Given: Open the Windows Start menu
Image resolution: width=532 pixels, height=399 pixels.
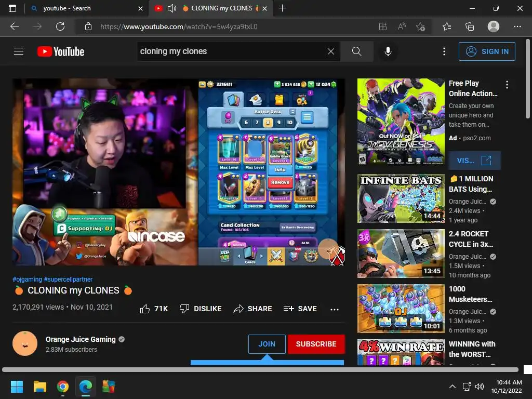Looking at the screenshot, I should [17, 387].
